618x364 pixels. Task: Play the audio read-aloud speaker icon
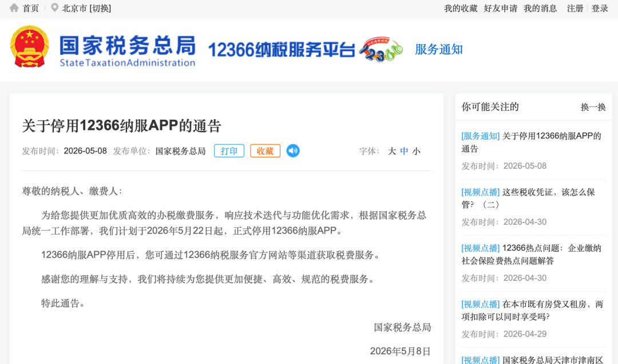coord(293,151)
